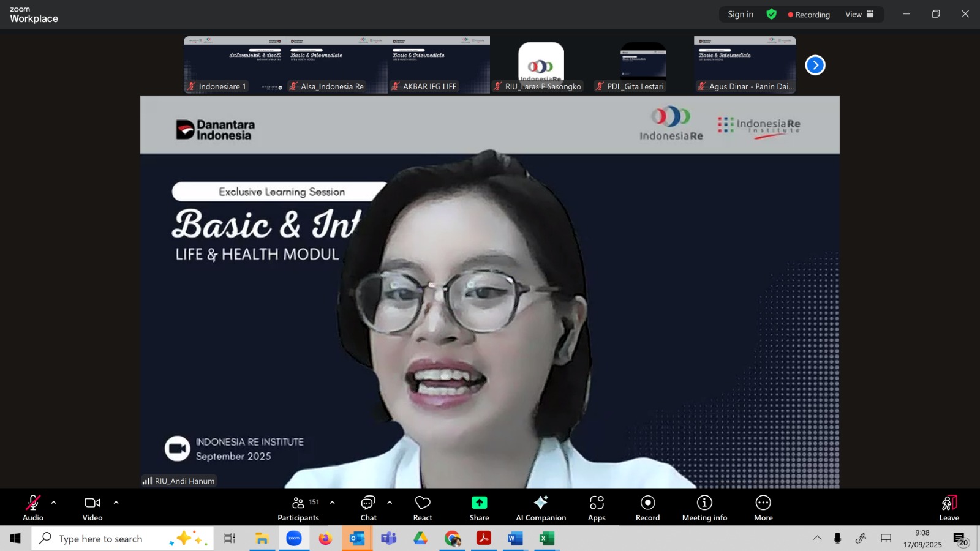Viewport: 980px width, 551px height.
Task: Open the Chat panel
Action: tap(368, 508)
